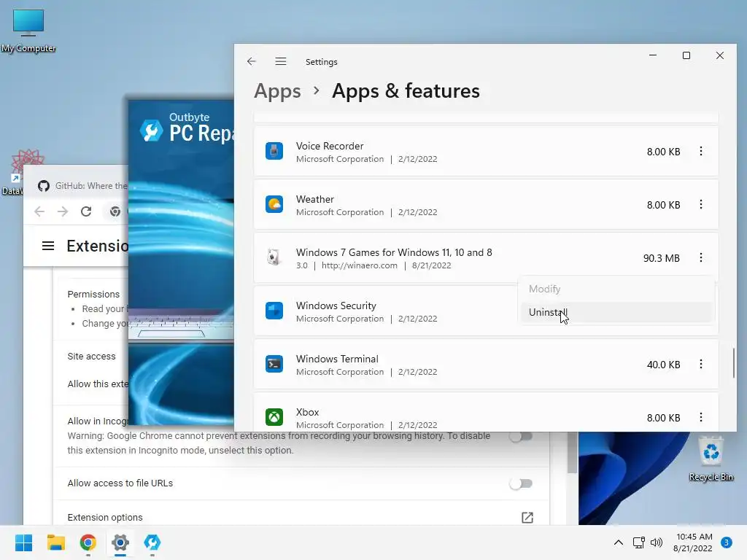Click the Windows 7 Games app icon
The width and height of the screenshot is (747, 560).
pyautogui.click(x=274, y=257)
